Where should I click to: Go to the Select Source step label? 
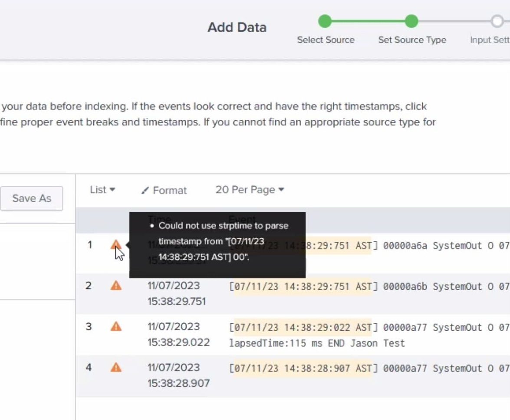(x=326, y=40)
